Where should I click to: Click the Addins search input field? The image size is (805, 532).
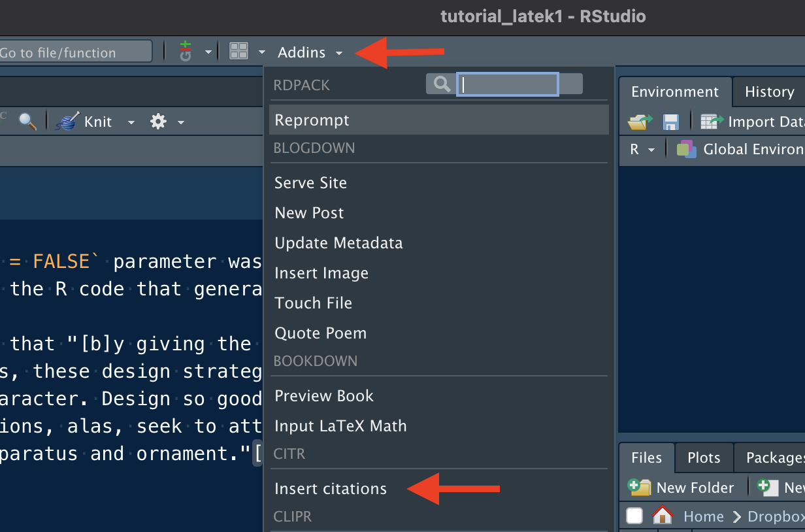click(507, 84)
